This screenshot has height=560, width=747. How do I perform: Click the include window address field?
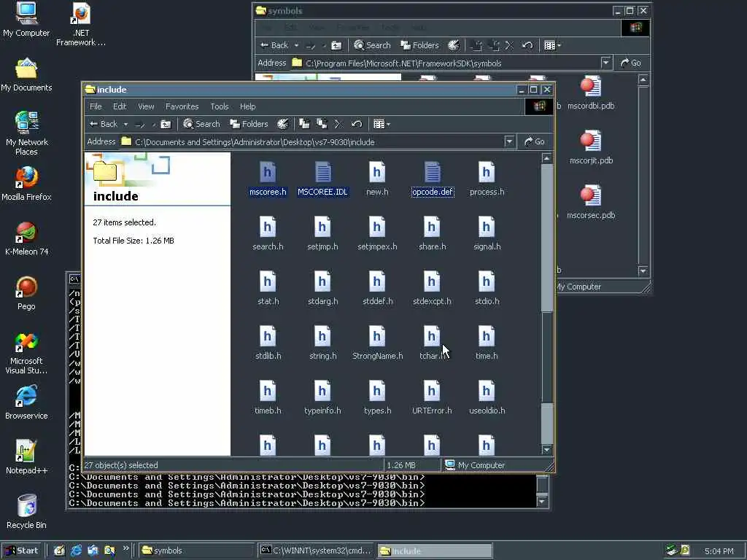point(312,142)
